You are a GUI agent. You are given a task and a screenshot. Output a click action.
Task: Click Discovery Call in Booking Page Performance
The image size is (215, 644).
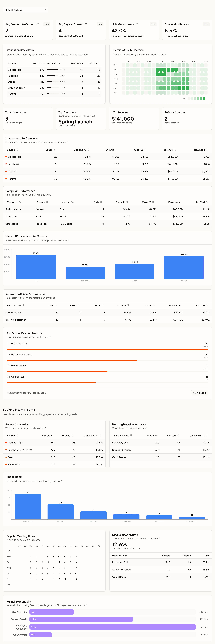click(x=120, y=443)
